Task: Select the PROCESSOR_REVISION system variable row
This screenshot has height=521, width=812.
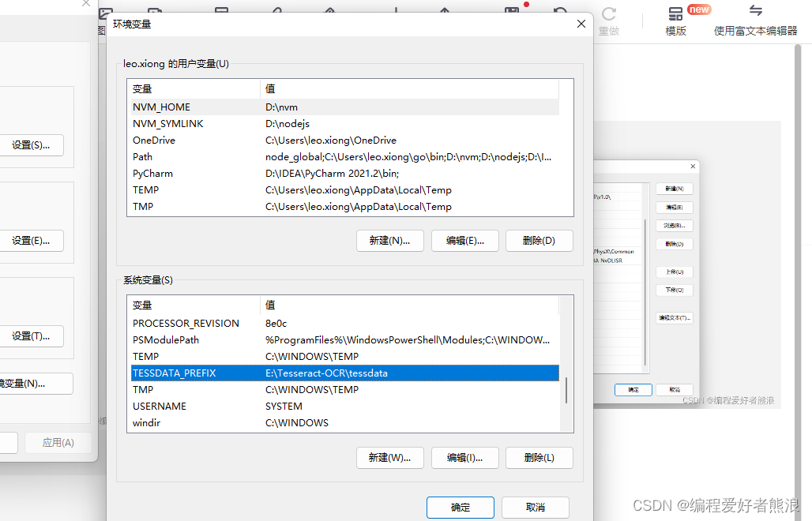Action: click(345, 324)
